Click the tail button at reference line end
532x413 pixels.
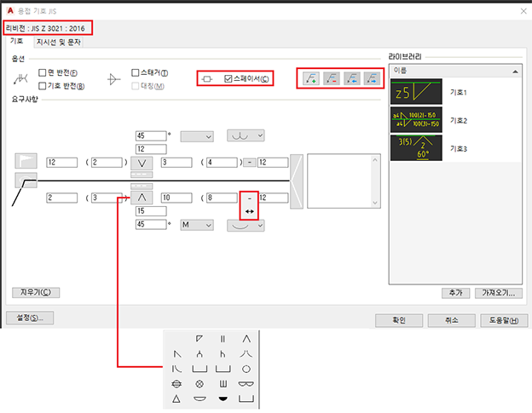coord(296,181)
